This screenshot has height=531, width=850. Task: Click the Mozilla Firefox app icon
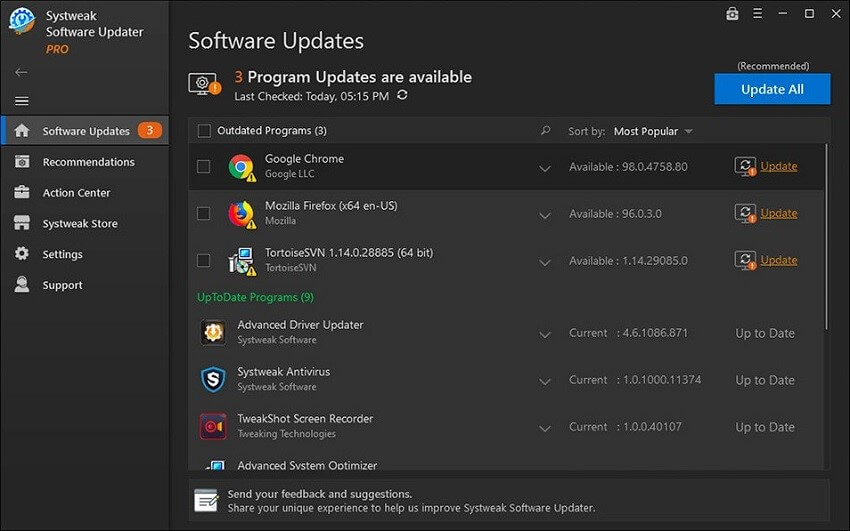pyautogui.click(x=241, y=214)
